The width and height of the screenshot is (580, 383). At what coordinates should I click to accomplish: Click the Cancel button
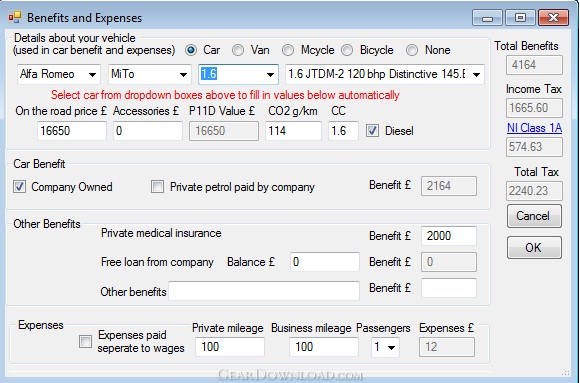click(534, 216)
